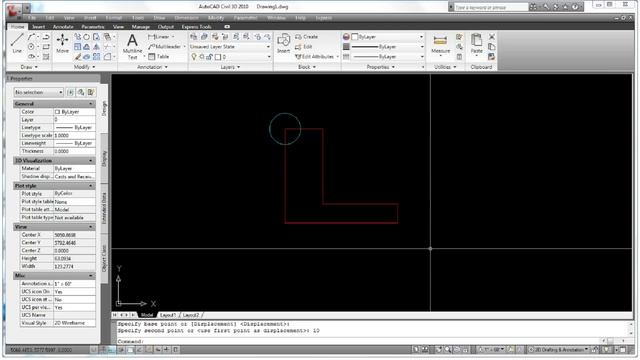Screen dimensions: 640x360
Task: Switch to the Layout2 tab
Action: [191, 315]
